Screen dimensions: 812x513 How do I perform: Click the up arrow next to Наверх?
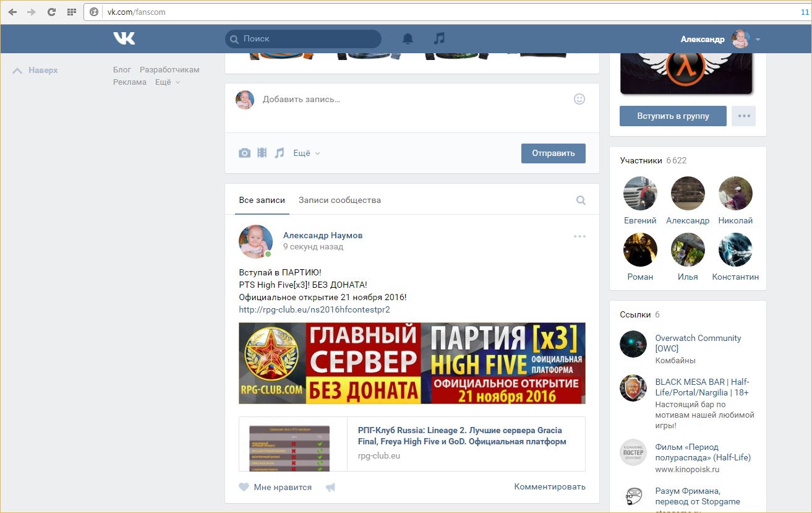17,71
